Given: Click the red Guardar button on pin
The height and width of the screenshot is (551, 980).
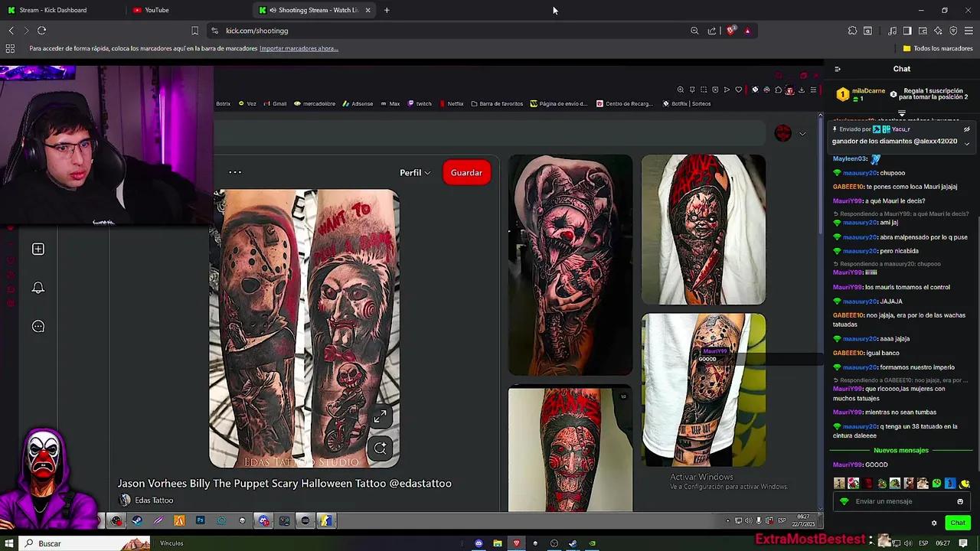Looking at the screenshot, I should (466, 173).
